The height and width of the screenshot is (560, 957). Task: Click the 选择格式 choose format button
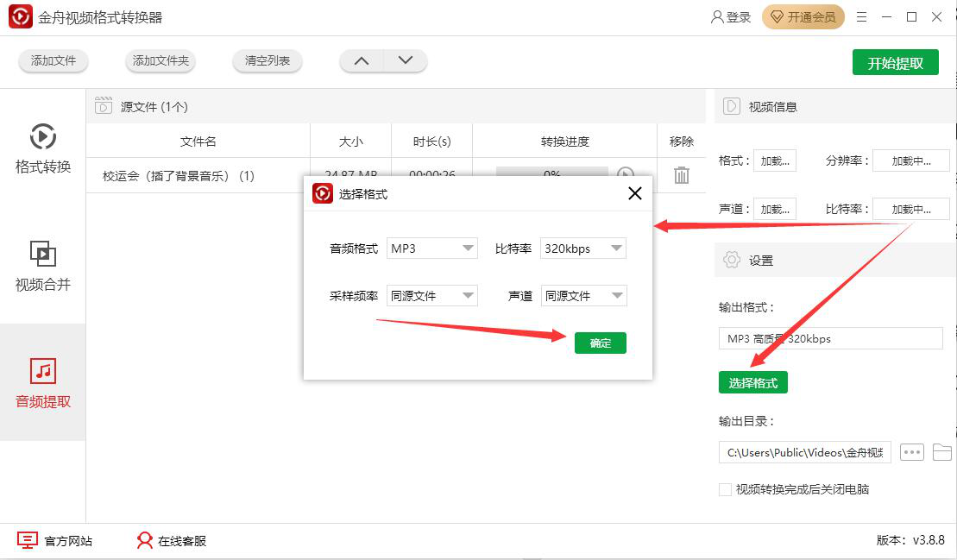(x=753, y=382)
